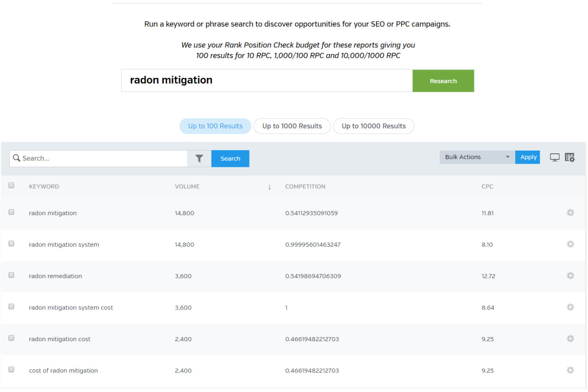Check the radon mitigation system row checkbox

pos(11,243)
